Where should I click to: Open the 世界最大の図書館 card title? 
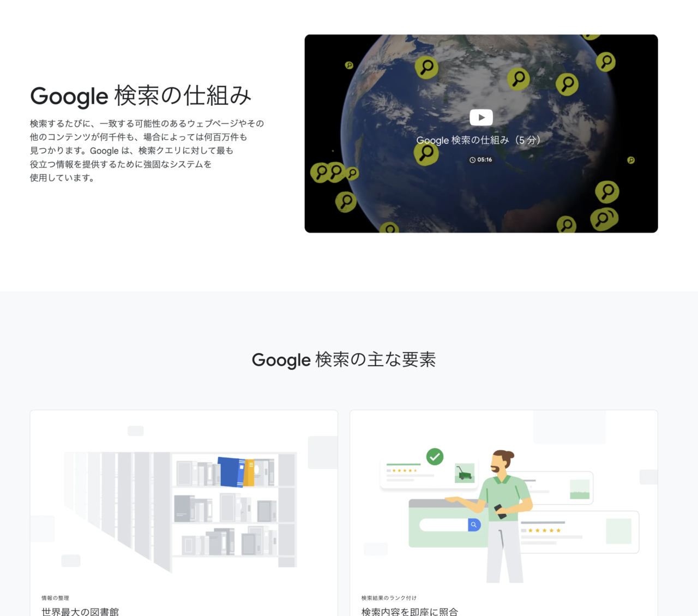click(x=80, y=612)
